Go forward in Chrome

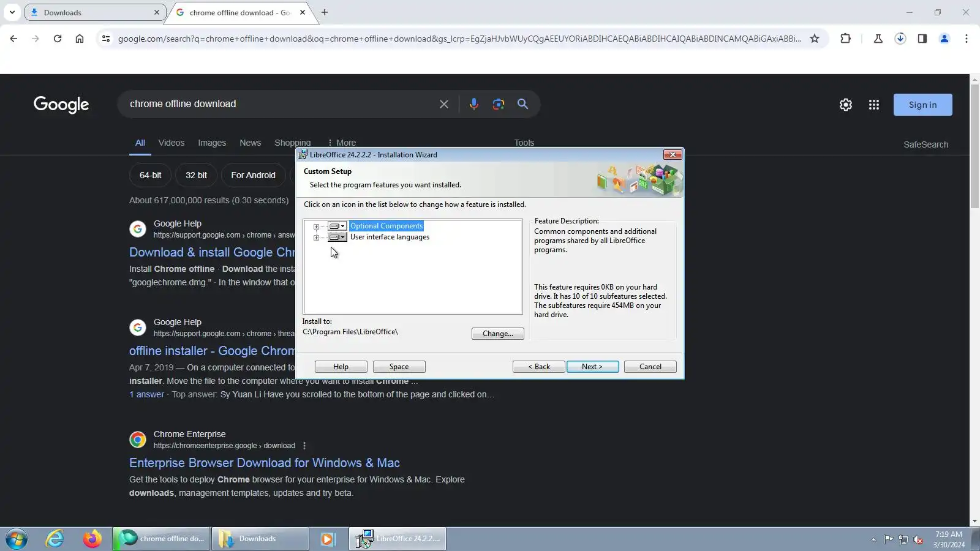point(36,39)
